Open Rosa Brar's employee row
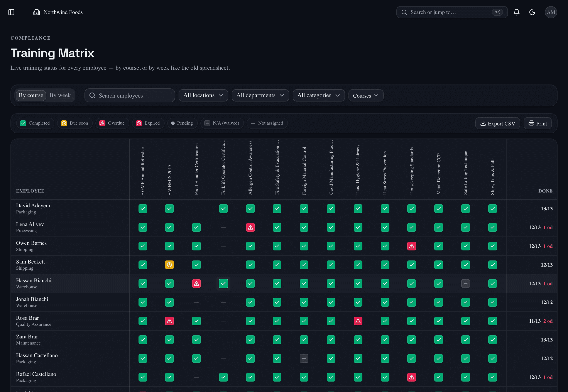Viewport: 568px width, 392px height. [x=284, y=321]
